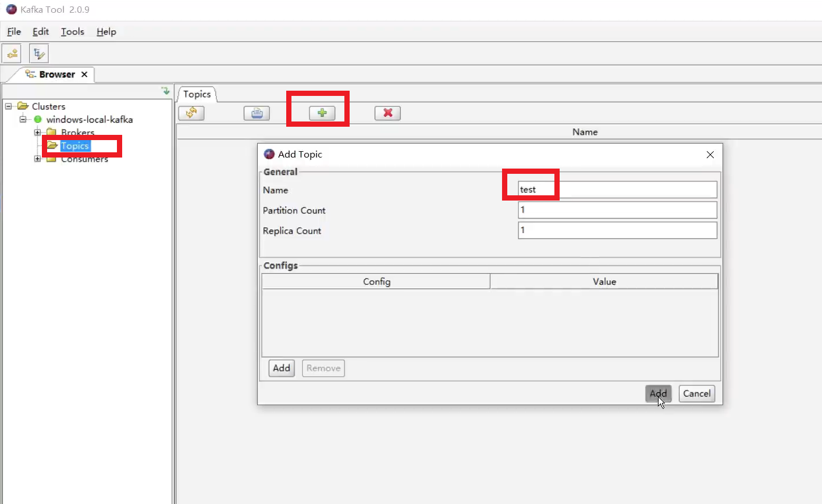The height and width of the screenshot is (504, 822).
Task: Click the Add button to create the topic
Action: pos(658,394)
